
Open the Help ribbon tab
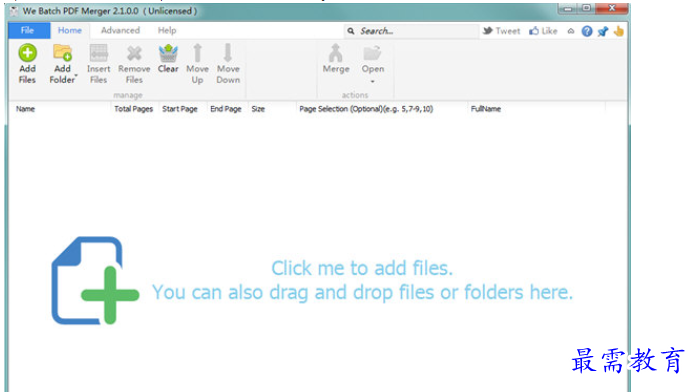167,30
